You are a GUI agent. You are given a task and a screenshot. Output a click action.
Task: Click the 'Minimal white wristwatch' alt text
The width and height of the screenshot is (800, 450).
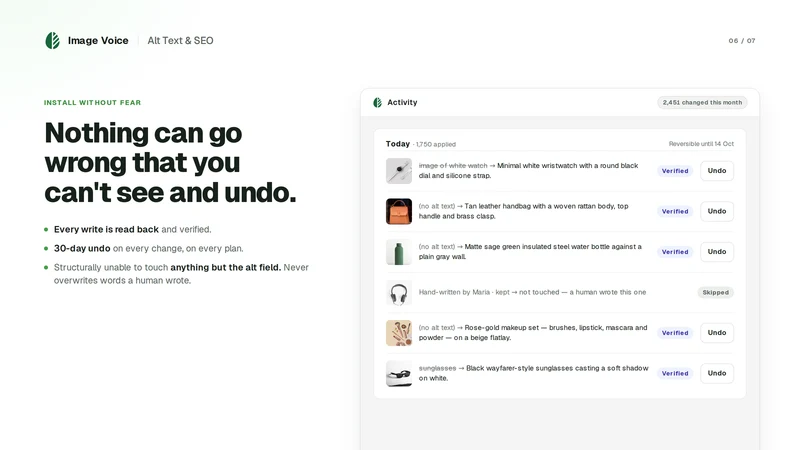pyautogui.click(x=529, y=170)
